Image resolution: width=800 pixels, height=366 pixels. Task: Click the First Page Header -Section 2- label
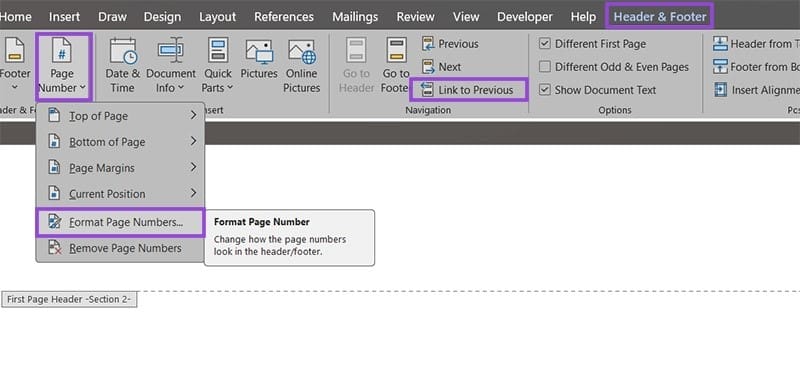[x=69, y=300]
